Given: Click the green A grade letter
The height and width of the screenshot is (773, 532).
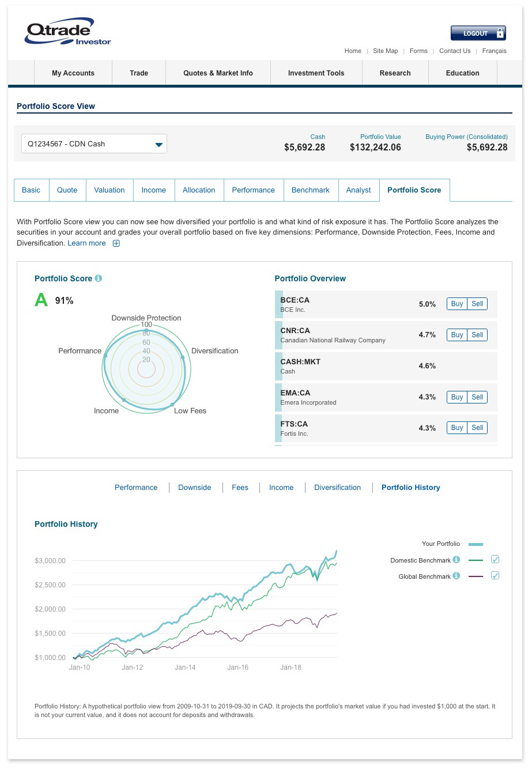Looking at the screenshot, I should pyautogui.click(x=41, y=300).
